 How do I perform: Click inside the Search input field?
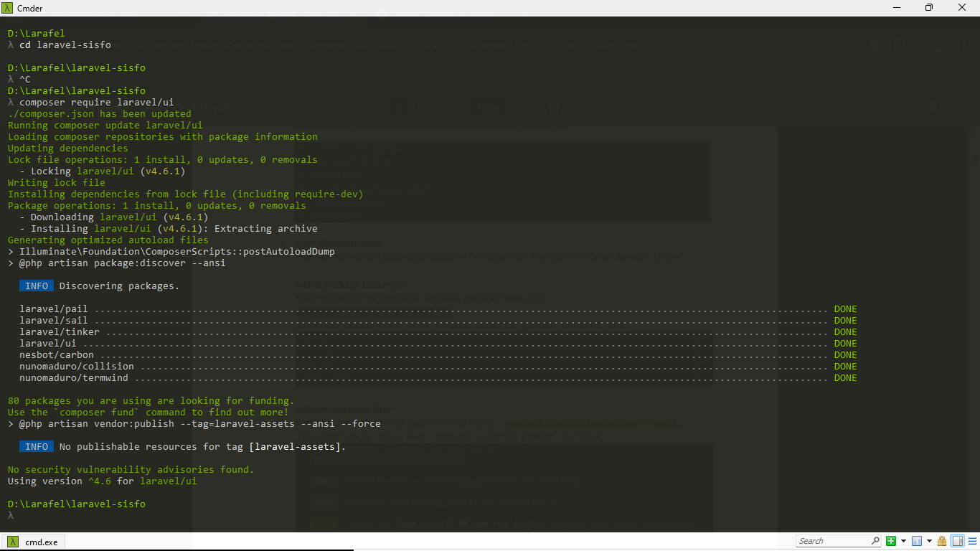[x=832, y=541]
